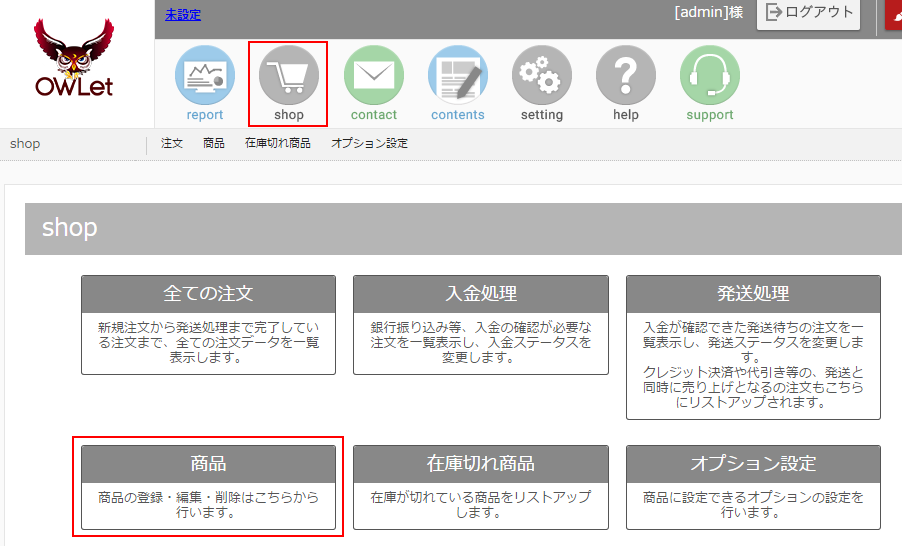Select オプション設定 in the submenu bar
Image resolution: width=902 pixels, height=546 pixels.
(x=369, y=143)
